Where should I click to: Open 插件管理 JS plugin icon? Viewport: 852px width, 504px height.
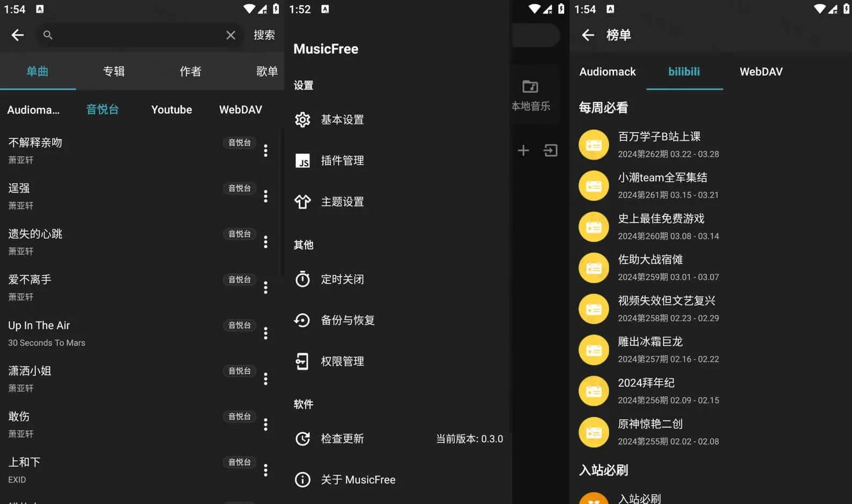(302, 161)
